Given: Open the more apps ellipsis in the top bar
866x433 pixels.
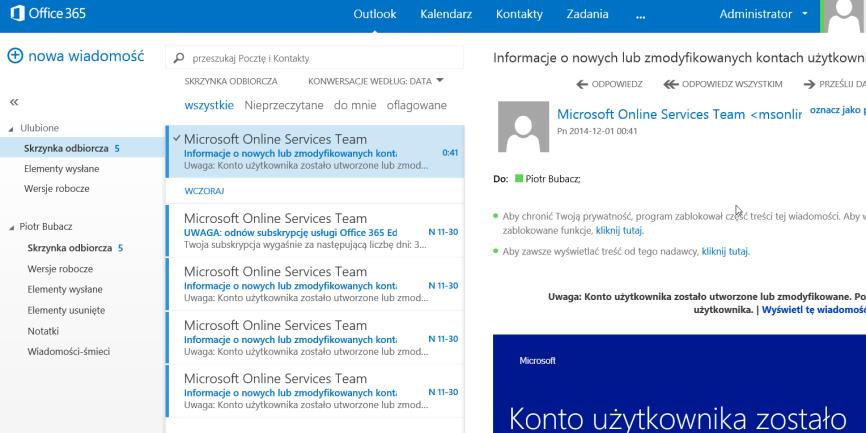Looking at the screenshot, I should pos(641,15).
